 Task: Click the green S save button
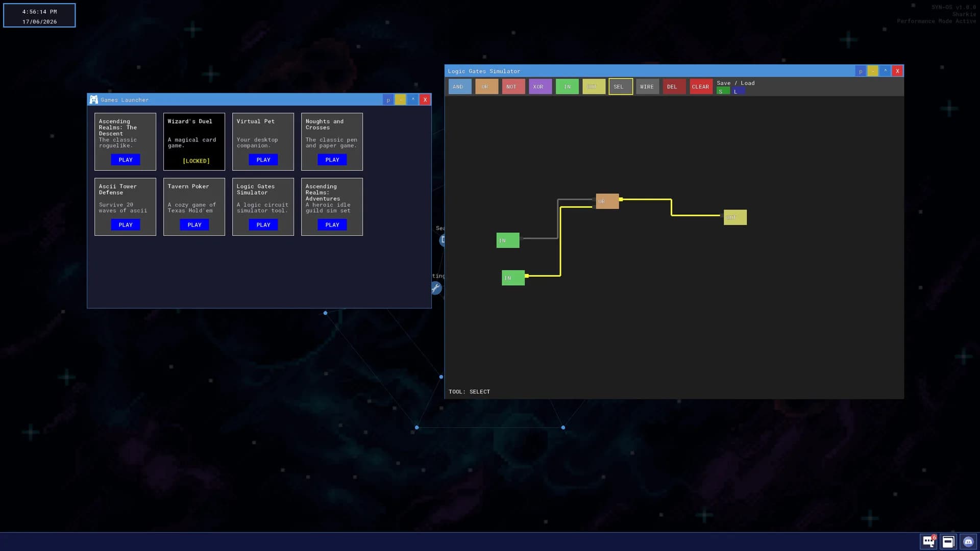(x=723, y=91)
